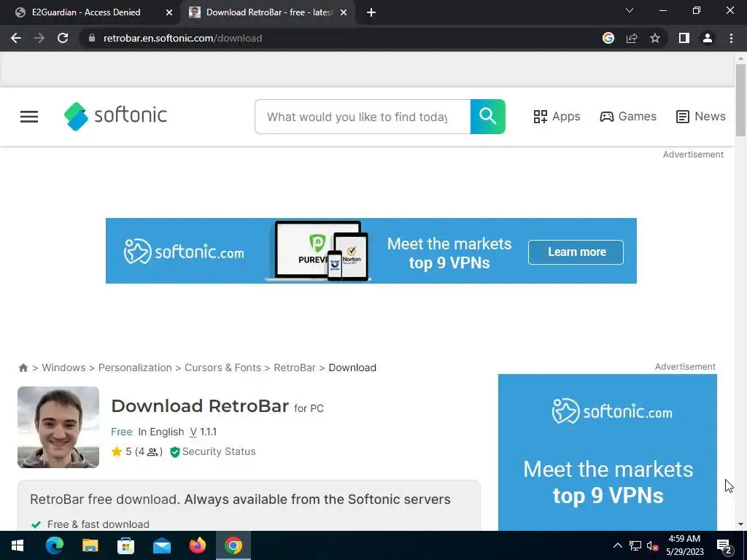Click the search input field
The width and height of the screenshot is (747, 560).
tap(363, 117)
